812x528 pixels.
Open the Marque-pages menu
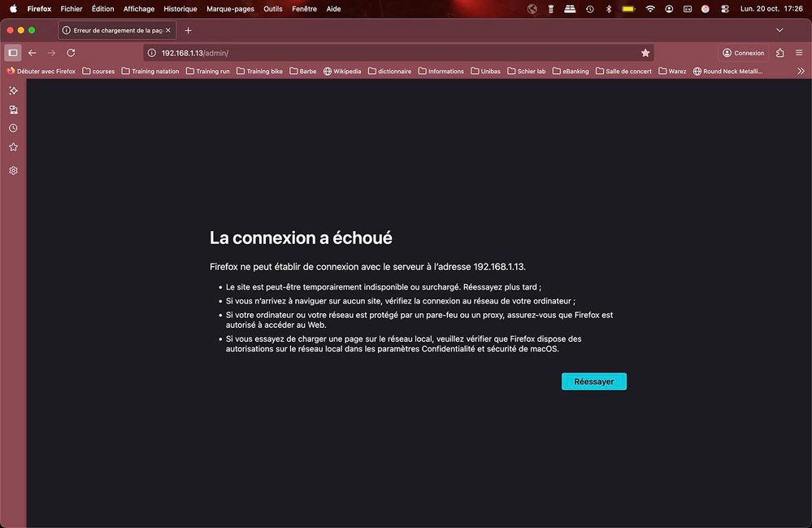tap(231, 9)
